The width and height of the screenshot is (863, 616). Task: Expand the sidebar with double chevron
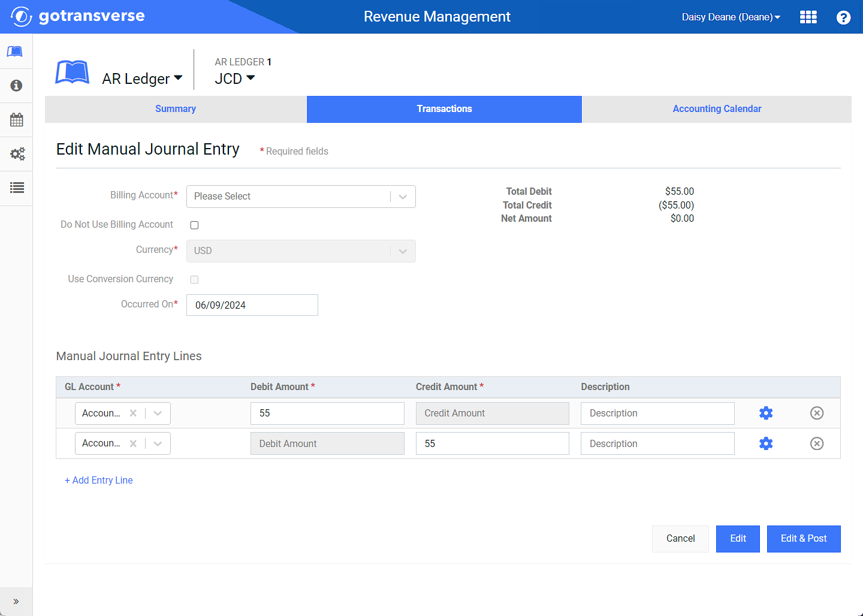(x=16, y=601)
